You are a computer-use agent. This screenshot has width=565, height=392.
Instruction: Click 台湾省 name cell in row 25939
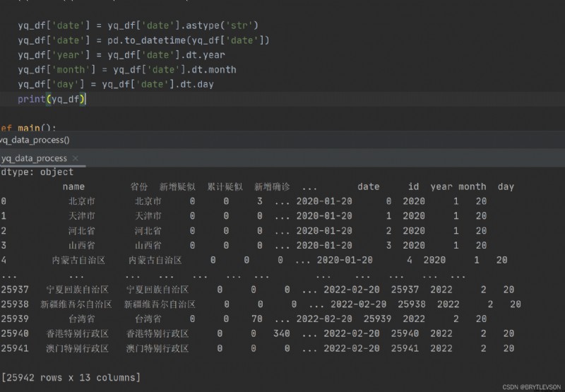(82, 319)
